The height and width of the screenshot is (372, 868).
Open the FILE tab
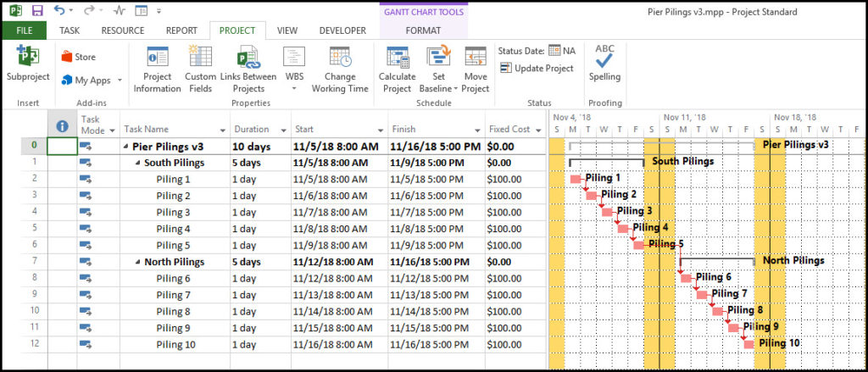(24, 31)
